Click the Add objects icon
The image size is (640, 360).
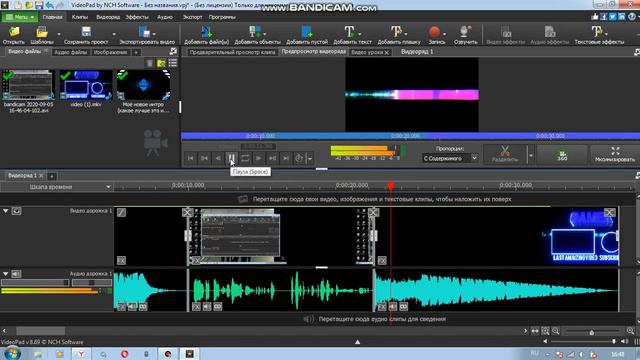coord(255,32)
